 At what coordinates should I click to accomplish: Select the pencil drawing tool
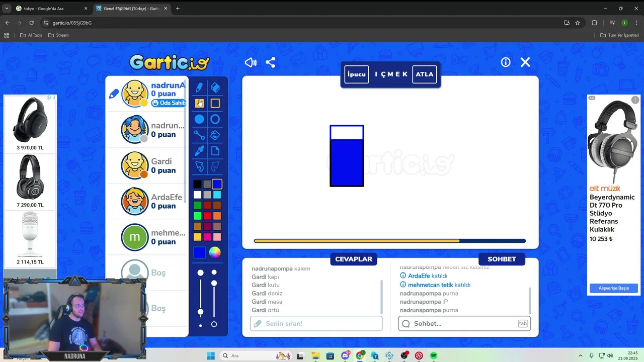(x=200, y=88)
